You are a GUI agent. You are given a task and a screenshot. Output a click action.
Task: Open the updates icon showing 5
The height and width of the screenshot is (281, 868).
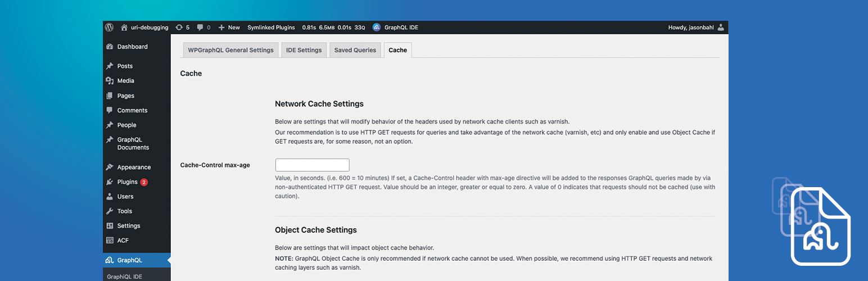pos(179,27)
